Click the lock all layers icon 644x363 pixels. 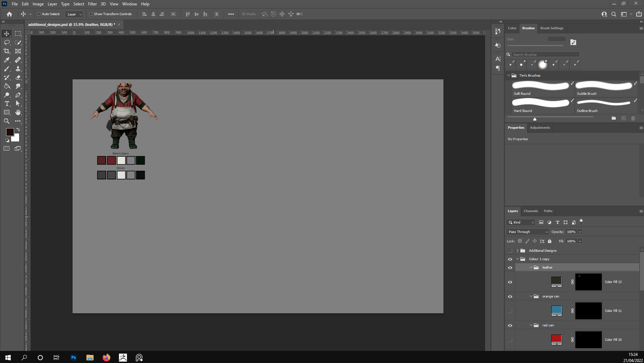tap(550, 241)
